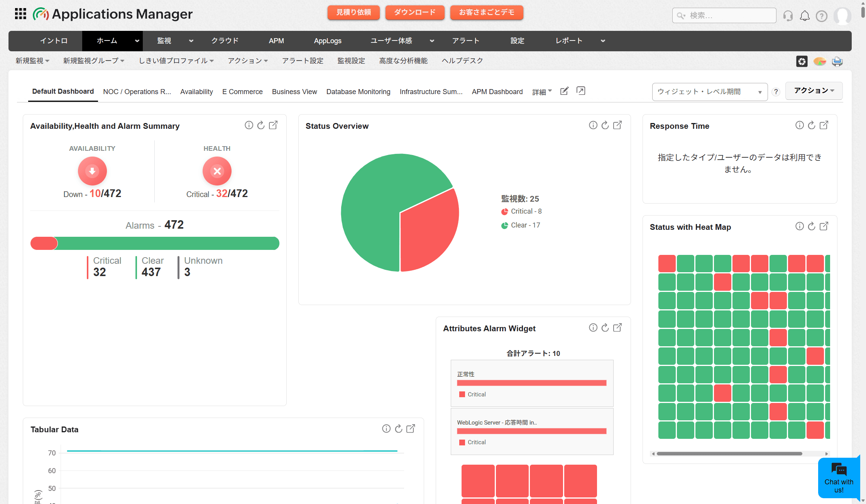Click the red Health critical X icon
The width and height of the screenshot is (866, 504).
point(217,171)
